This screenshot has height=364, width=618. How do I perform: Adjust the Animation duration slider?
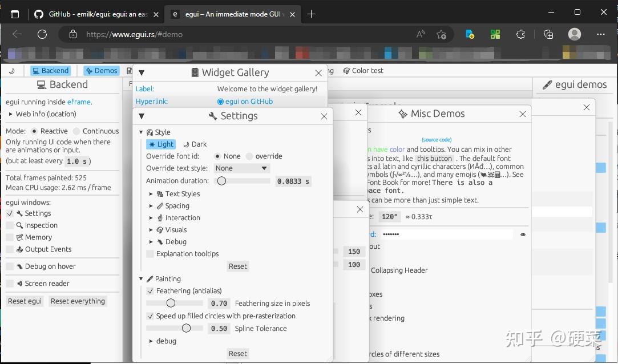[x=241, y=181]
